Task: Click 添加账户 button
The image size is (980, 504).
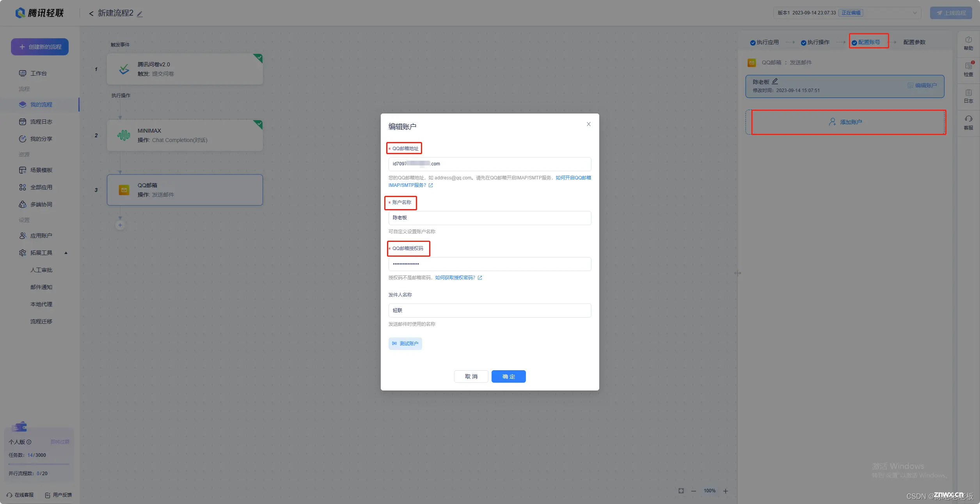Action: (x=845, y=122)
